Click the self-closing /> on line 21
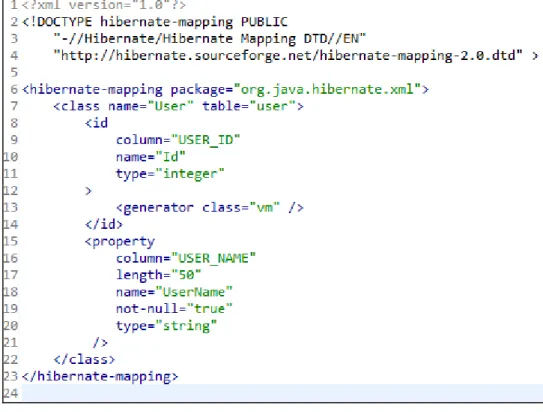The height and width of the screenshot is (412, 543). (x=100, y=343)
